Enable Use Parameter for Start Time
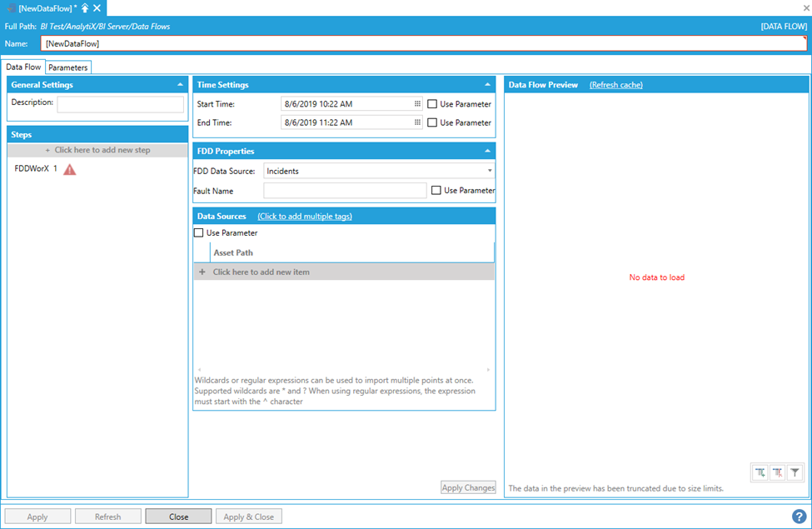This screenshot has height=529, width=812. [x=432, y=104]
